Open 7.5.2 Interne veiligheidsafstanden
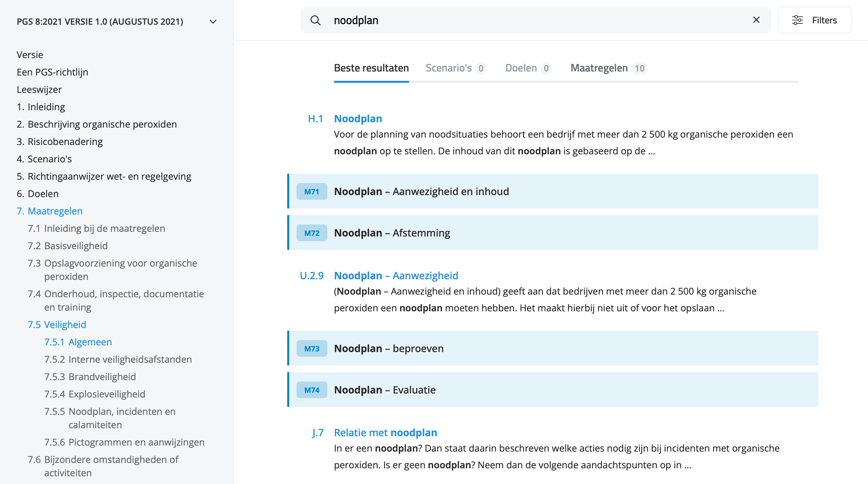 (118, 359)
